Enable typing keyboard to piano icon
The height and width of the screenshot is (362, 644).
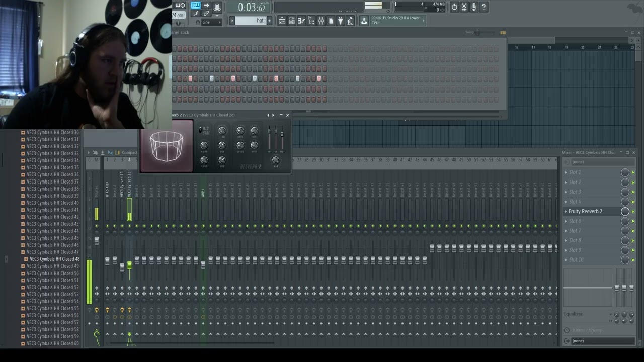(x=196, y=5)
